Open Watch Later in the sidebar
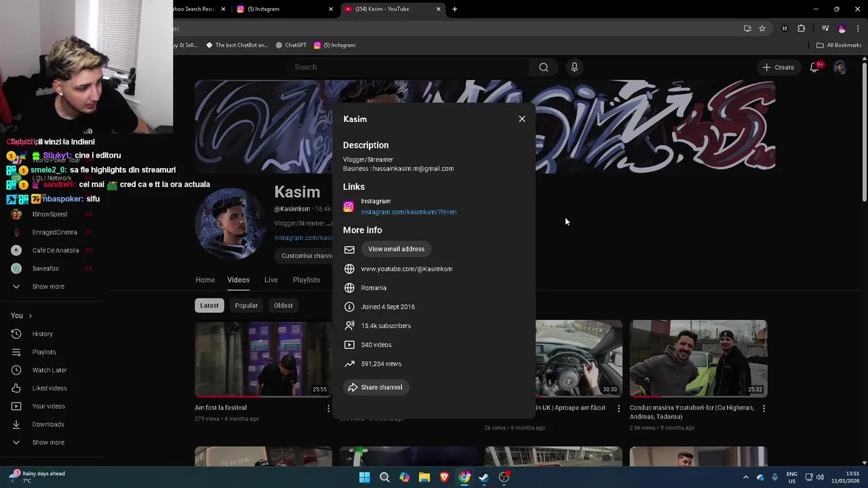 pyautogui.click(x=49, y=371)
